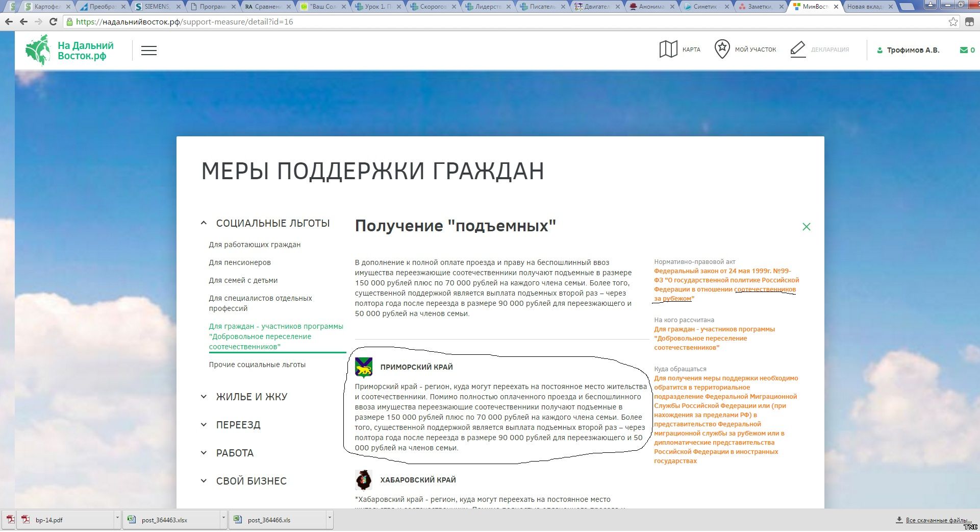Switch to the Заметки browser tab
Image resolution: width=980 pixels, height=532 pixels.
tap(761, 7)
